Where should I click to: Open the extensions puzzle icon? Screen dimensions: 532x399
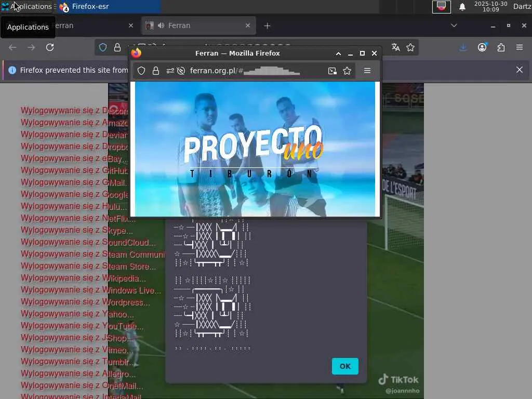pyautogui.click(x=501, y=47)
